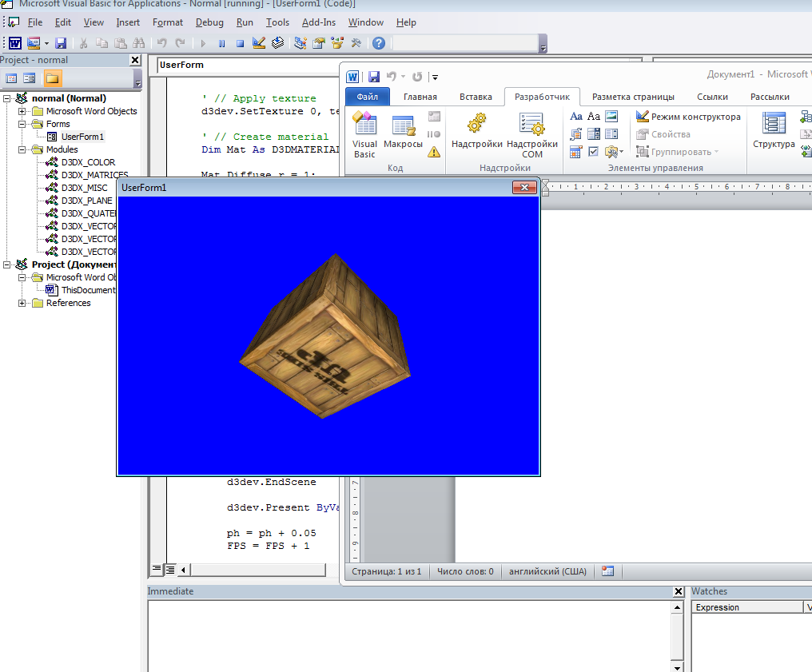Select the D3DX_COLOR module in tree

(x=88, y=162)
